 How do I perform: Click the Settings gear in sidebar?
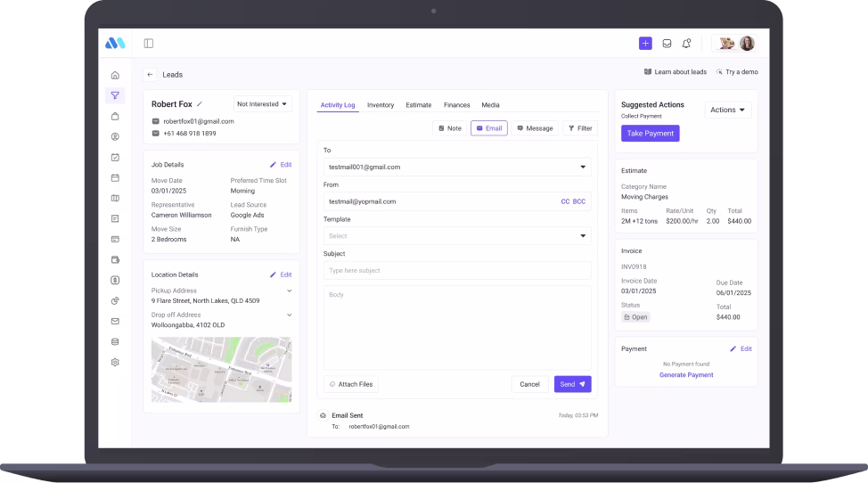pyautogui.click(x=115, y=362)
